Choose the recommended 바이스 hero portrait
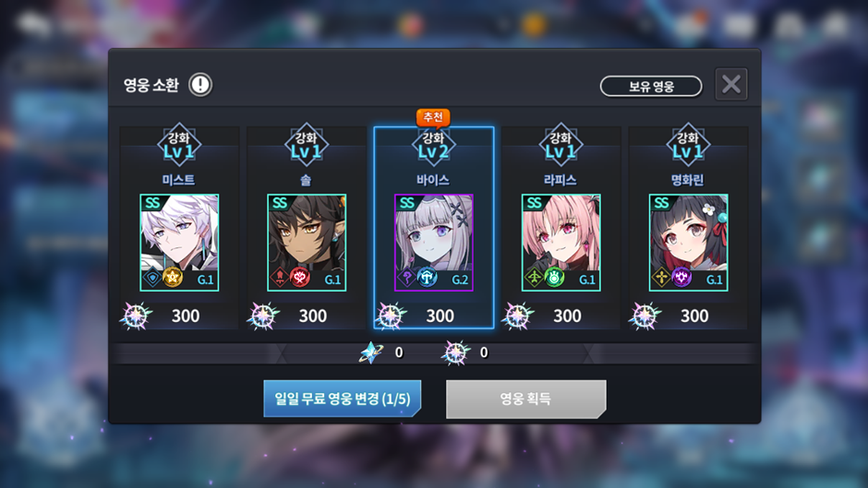 pos(433,243)
